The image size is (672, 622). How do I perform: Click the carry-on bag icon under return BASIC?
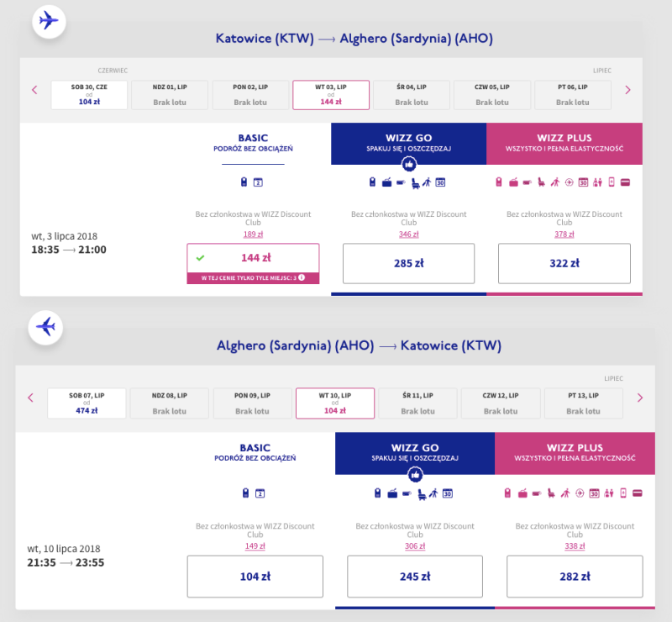(246, 493)
